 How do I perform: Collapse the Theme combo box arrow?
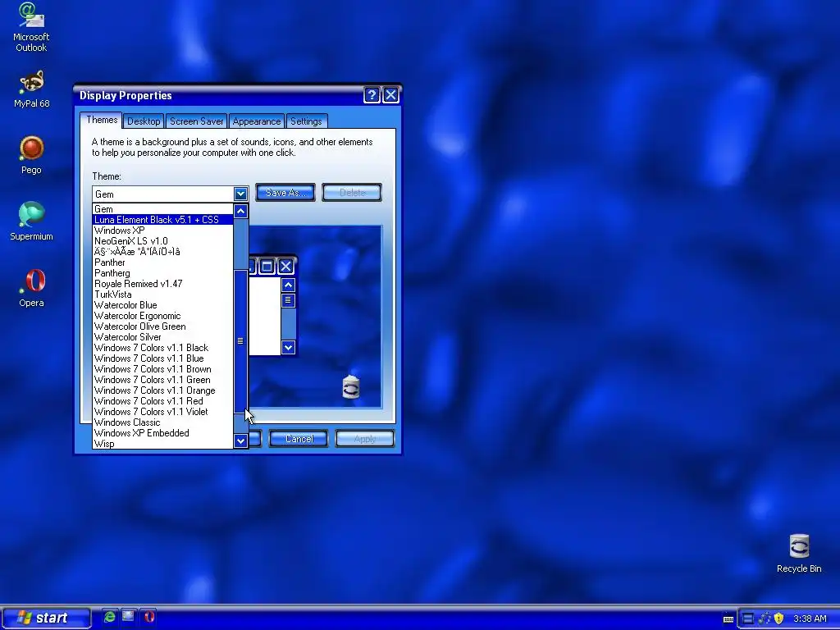[x=240, y=194]
